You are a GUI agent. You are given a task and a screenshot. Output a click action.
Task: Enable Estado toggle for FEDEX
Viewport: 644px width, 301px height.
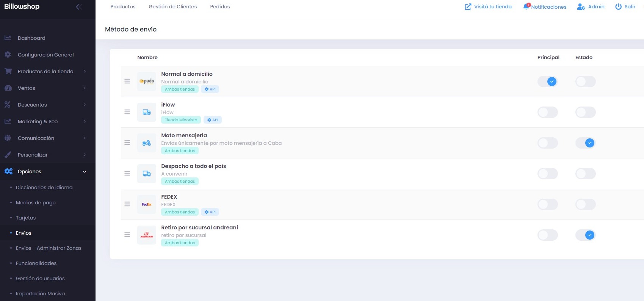tap(586, 204)
